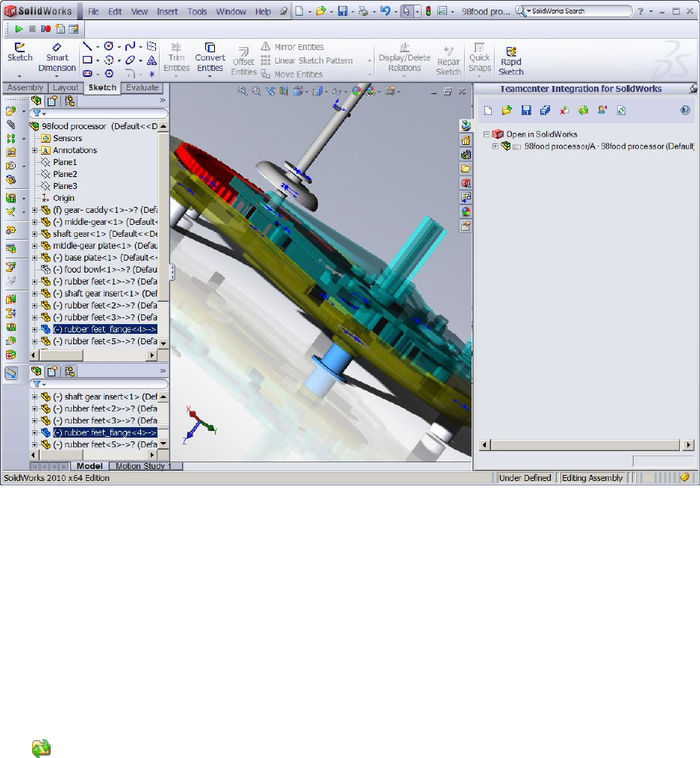Expand the Annotations tree node
The image size is (700, 758).
tap(35, 150)
